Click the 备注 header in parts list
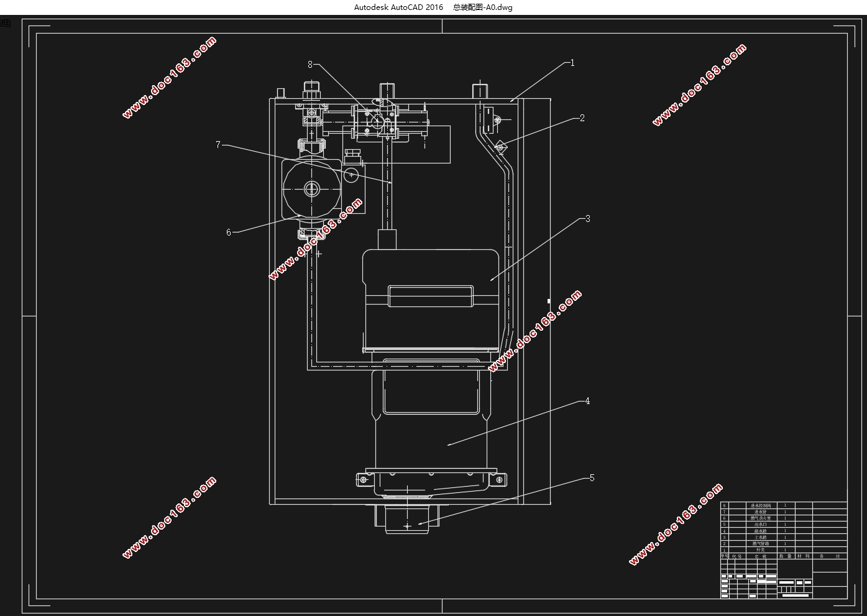867x616 pixels. pyautogui.click(x=829, y=556)
